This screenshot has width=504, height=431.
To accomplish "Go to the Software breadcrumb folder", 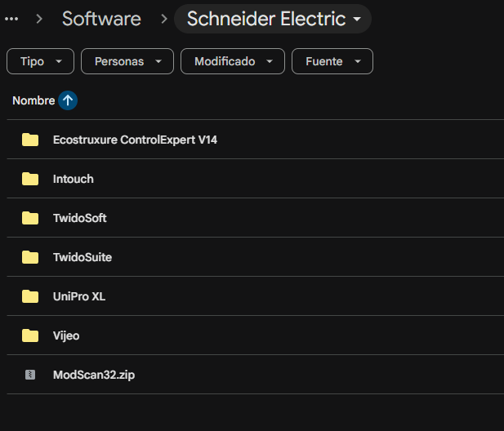I will coord(101,19).
